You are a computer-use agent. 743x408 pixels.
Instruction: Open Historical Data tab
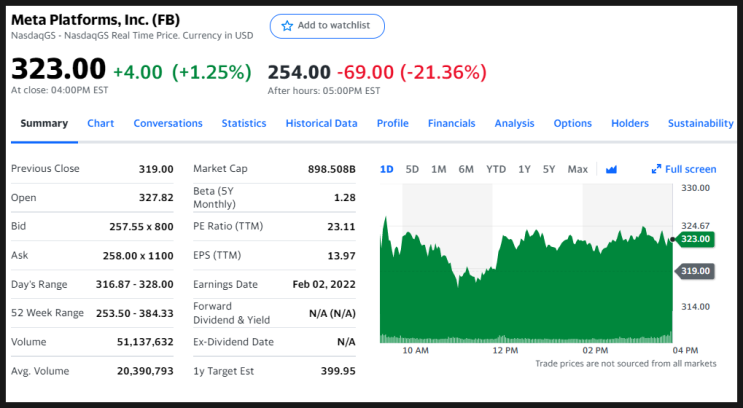coord(321,123)
